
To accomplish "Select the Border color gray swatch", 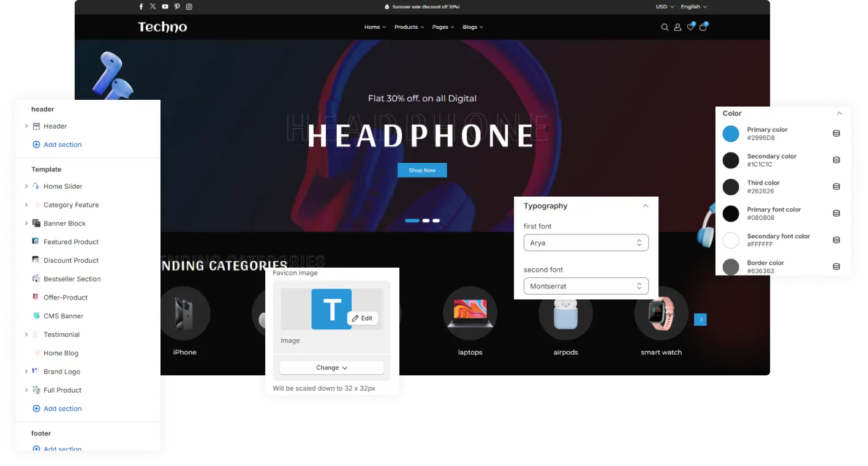I will click(731, 266).
